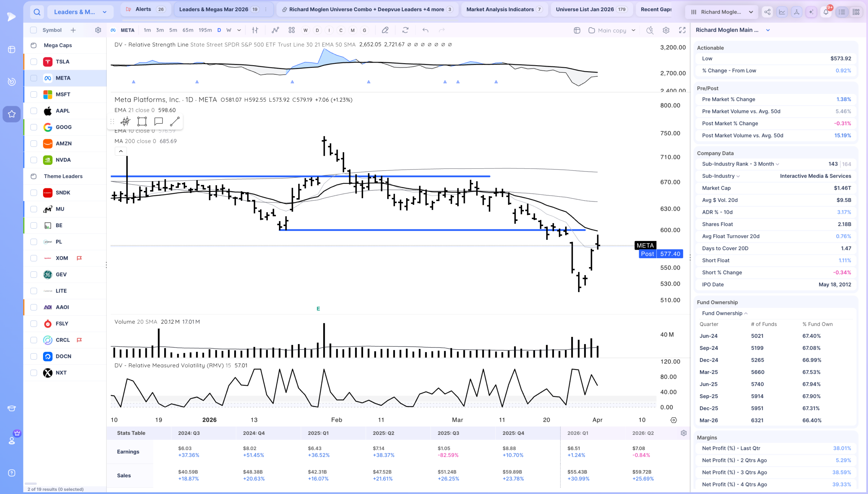Switch to Universe List Jan 2026 tab
Screen dimensions: 868x494
coord(592,9)
